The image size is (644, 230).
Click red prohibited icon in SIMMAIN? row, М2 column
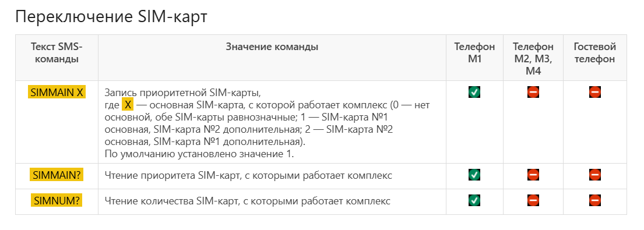pos(533,175)
